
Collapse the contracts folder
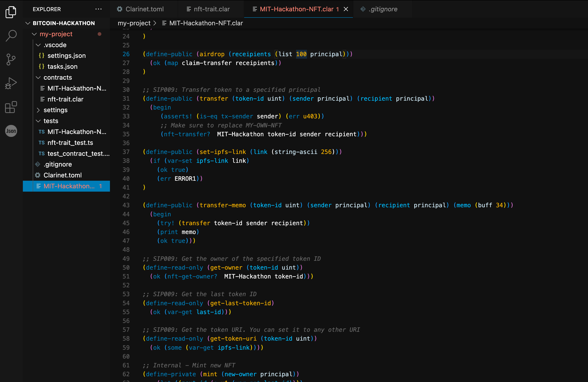[x=38, y=78]
